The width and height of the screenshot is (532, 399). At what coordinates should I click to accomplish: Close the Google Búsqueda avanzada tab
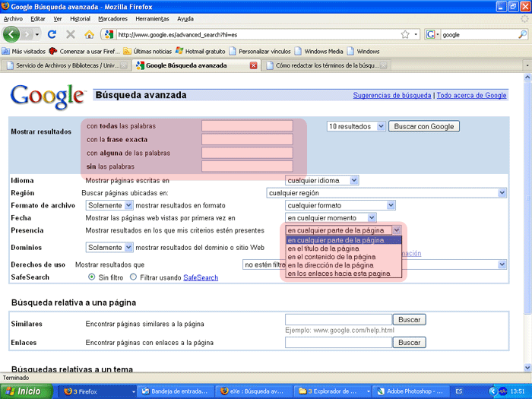click(x=253, y=65)
